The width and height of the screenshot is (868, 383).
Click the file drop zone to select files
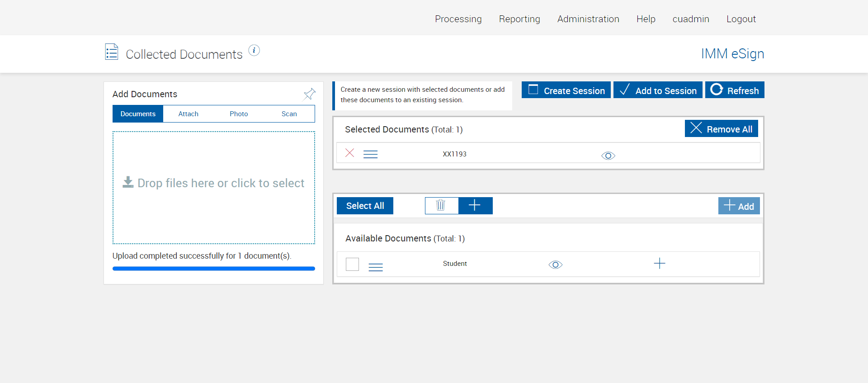pyautogui.click(x=213, y=187)
